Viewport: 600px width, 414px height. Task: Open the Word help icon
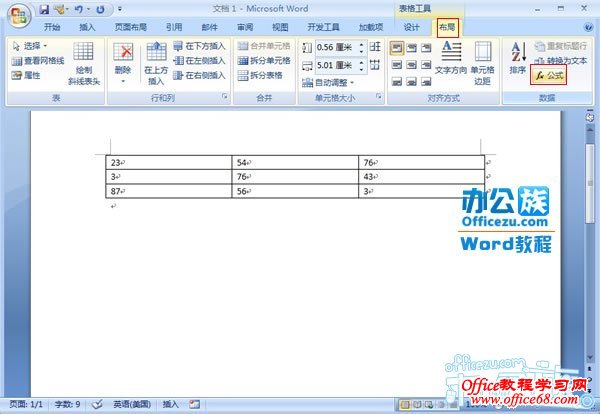click(x=589, y=27)
